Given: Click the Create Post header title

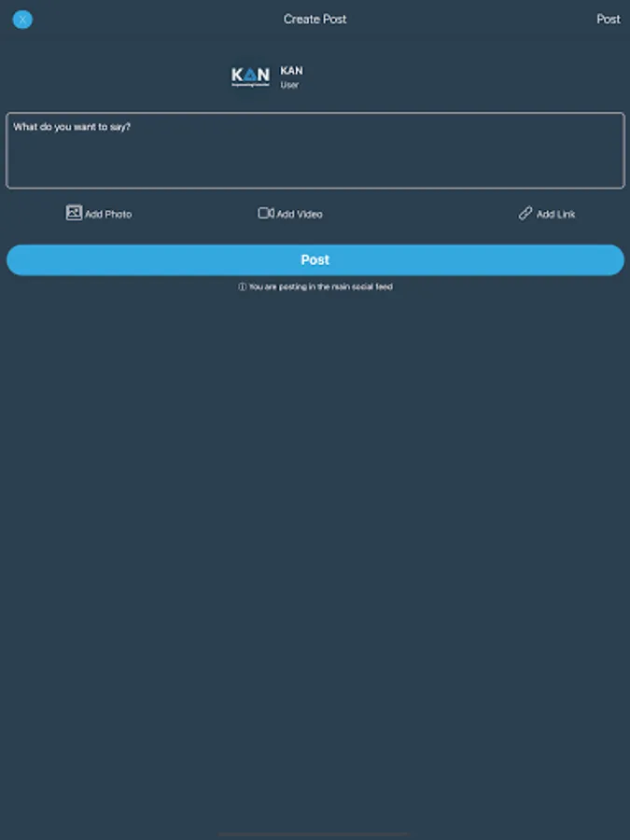Looking at the screenshot, I should (x=315, y=20).
